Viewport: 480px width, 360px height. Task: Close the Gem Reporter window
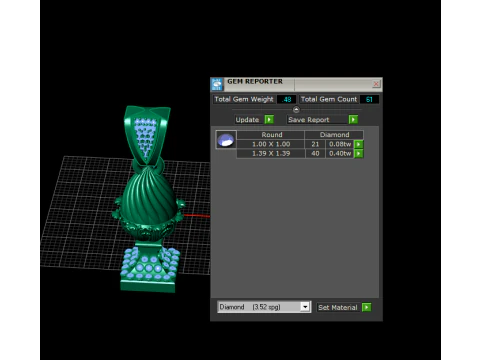click(376, 84)
